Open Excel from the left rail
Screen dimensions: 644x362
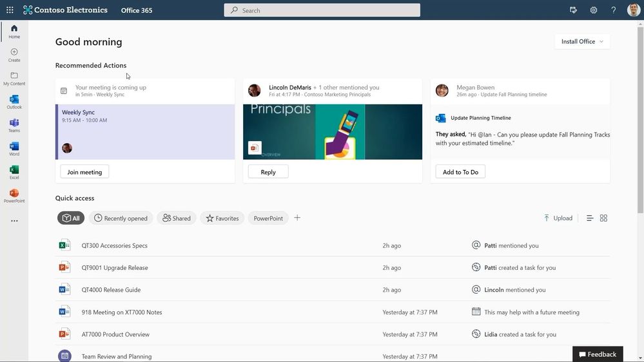click(x=14, y=173)
